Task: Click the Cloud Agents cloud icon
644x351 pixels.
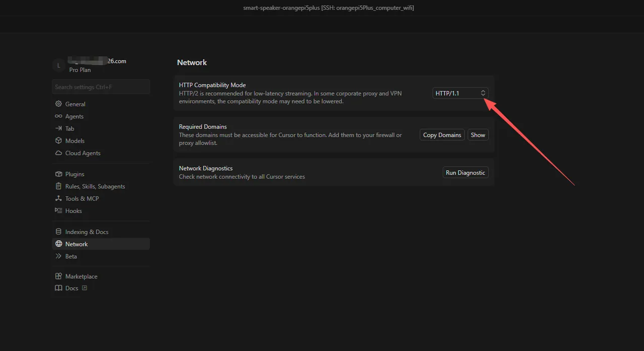Action: point(58,153)
